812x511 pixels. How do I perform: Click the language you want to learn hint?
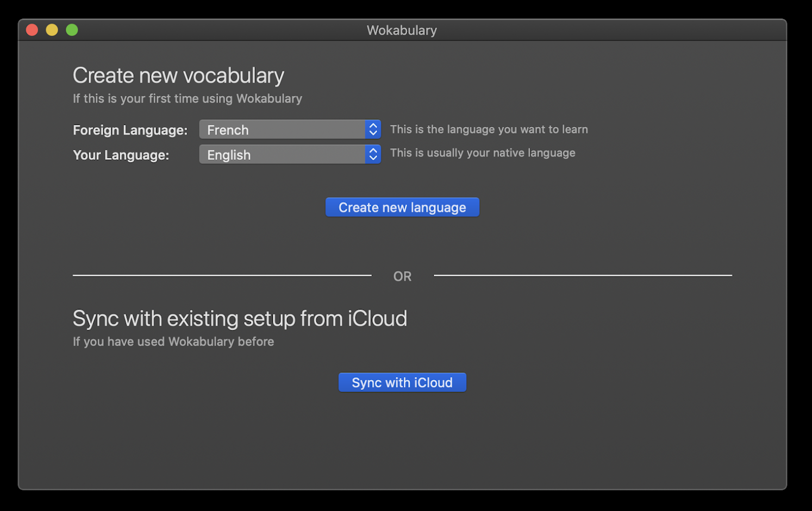coord(489,129)
